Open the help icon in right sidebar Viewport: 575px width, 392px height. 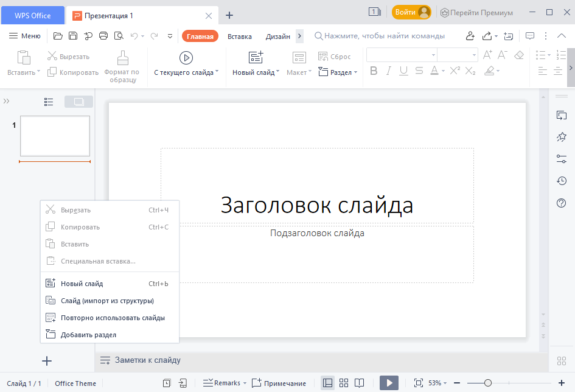[562, 203]
